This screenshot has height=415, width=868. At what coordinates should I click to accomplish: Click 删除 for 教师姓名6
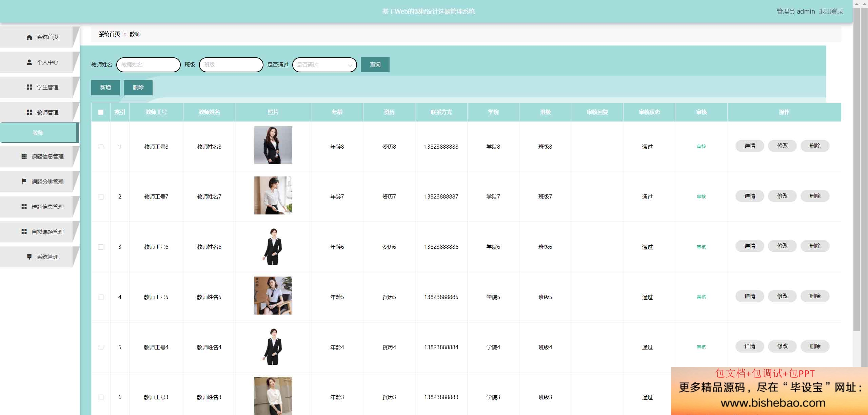point(815,246)
